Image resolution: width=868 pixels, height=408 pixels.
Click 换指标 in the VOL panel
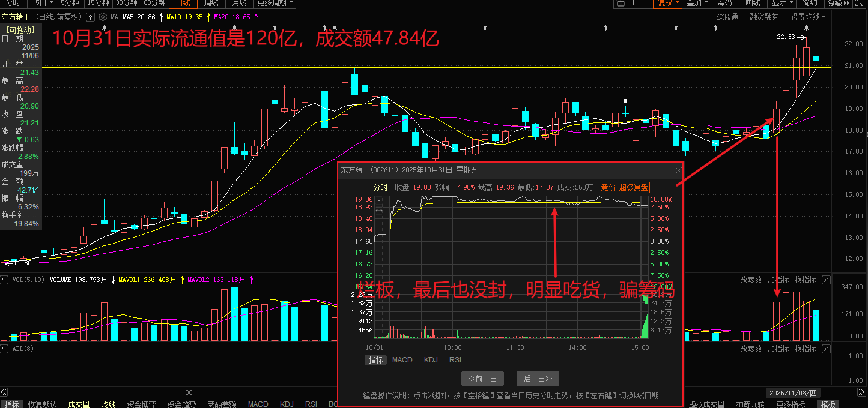806,280
